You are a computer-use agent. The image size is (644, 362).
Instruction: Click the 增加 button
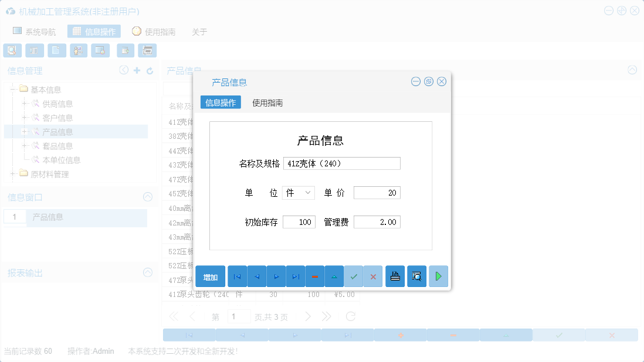click(x=210, y=276)
